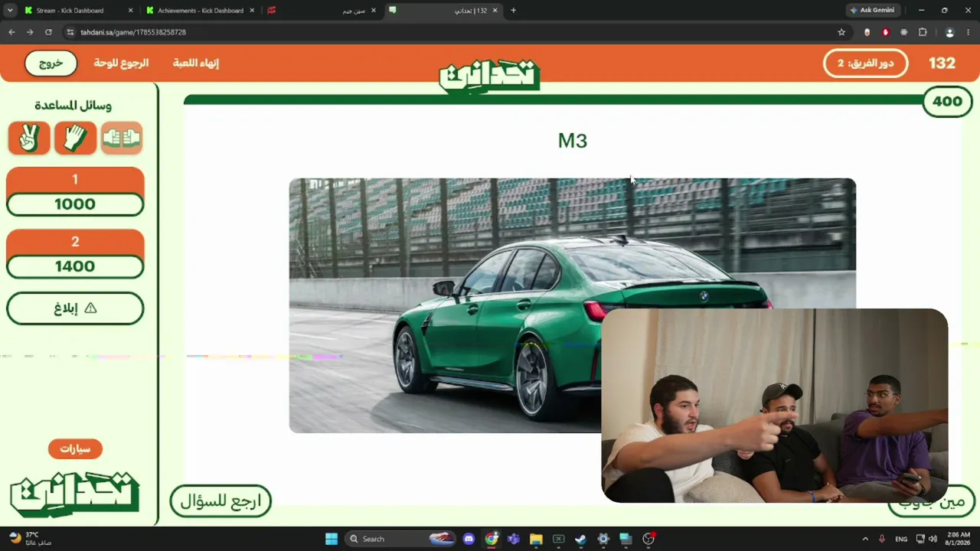Click the Windows taskbar Search box

pos(399,539)
